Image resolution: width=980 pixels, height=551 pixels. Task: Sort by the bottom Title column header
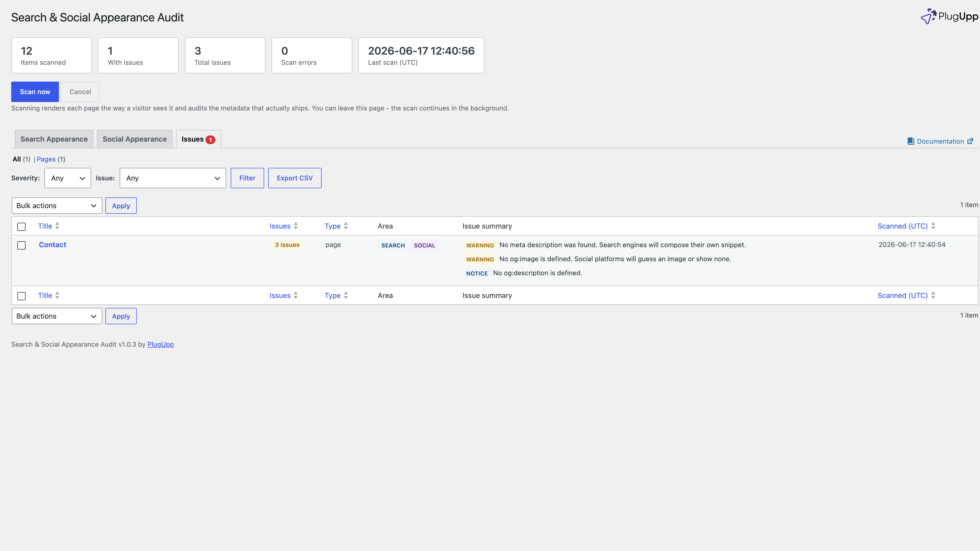(45, 295)
